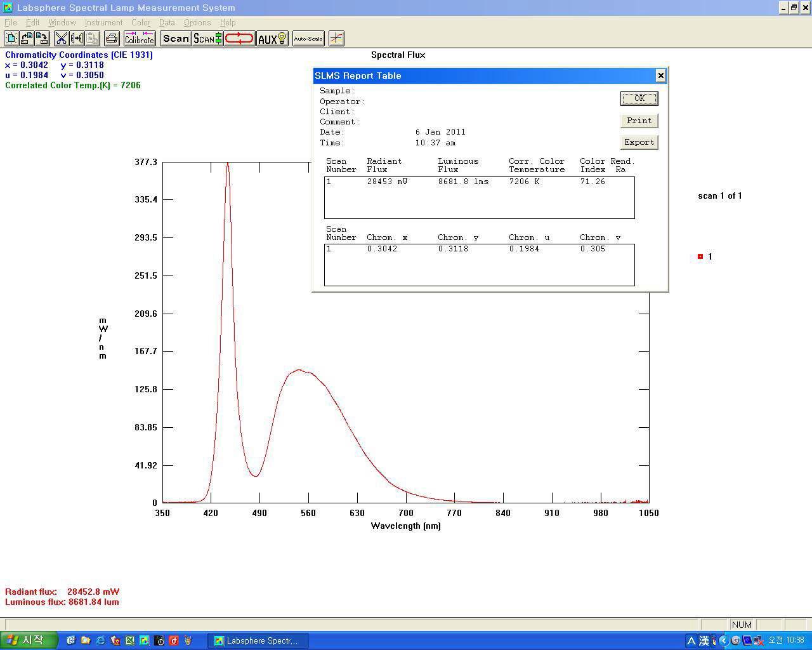Click the Radiant flux 28452.8 mW readout
The image size is (812, 650).
point(62,592)
